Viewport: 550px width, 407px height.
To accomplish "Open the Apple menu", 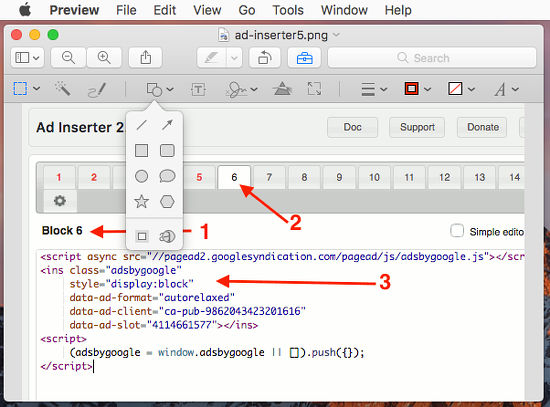I will coord(25,10).
